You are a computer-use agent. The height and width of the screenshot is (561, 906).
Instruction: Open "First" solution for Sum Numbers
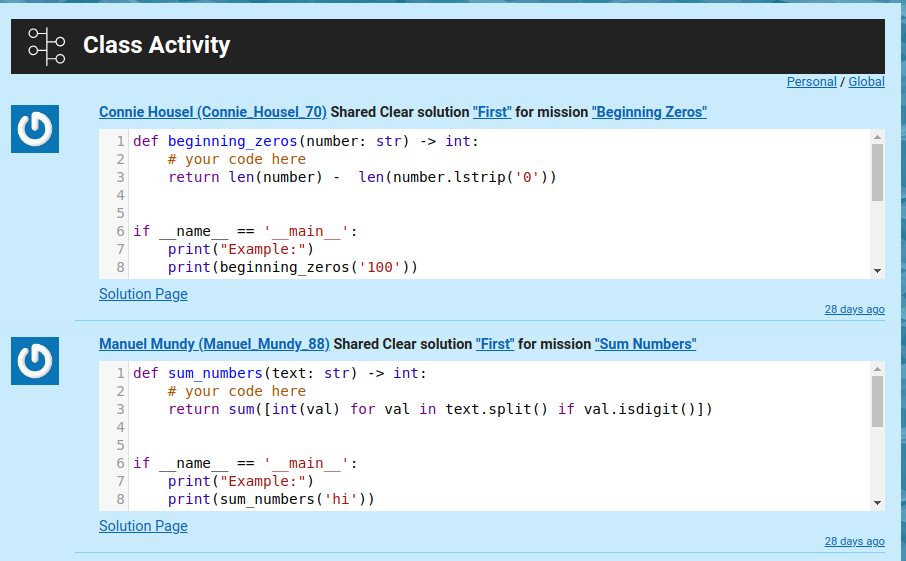[495, 344]
